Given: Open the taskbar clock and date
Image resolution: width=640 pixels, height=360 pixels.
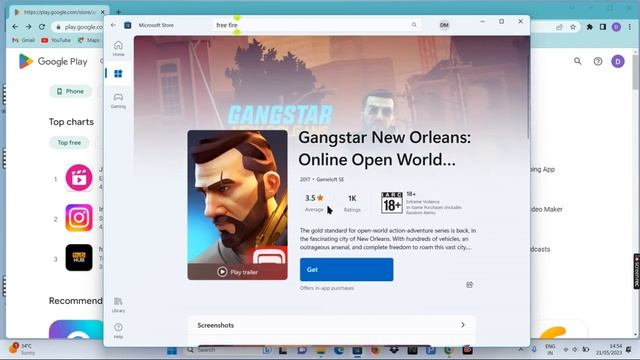Looking at the screenshot, I should (609, 349).
